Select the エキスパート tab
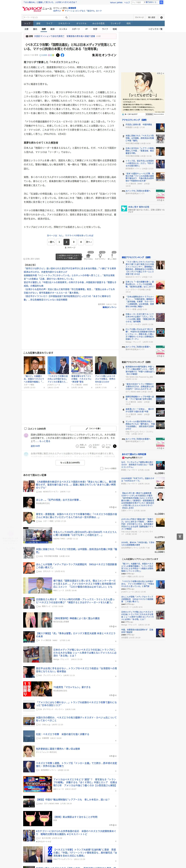Image resolution: width=186 pixels, height=868 pixels. click(64, 24)
